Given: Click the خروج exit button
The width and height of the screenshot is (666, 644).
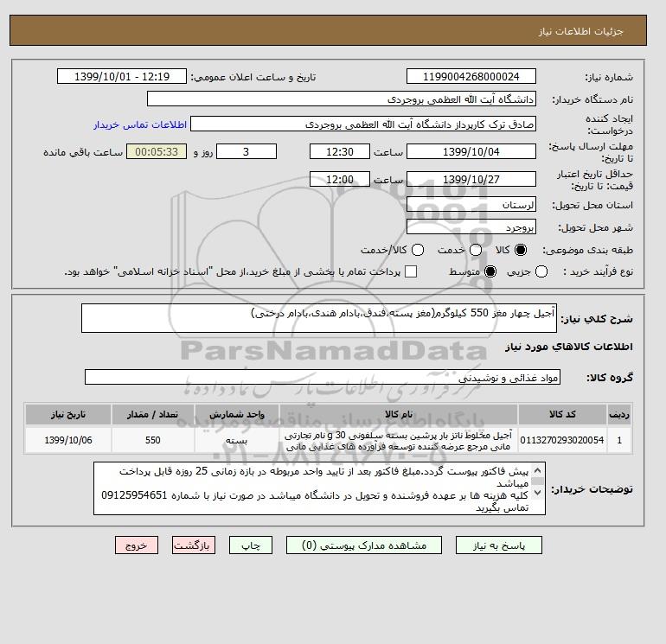Looking at the screenshot, I should pyautogui.click(x=137, y=545).
